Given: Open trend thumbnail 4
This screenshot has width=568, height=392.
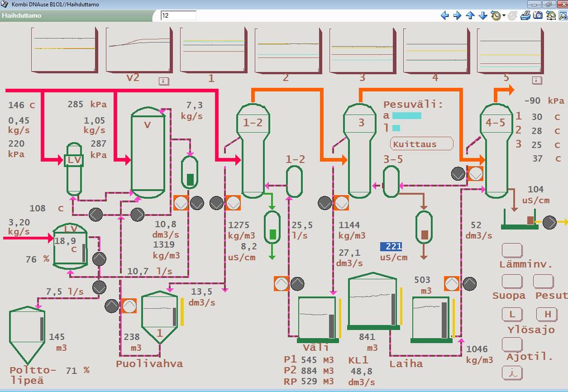Looking at the screenshot, I should pos(437,50).
